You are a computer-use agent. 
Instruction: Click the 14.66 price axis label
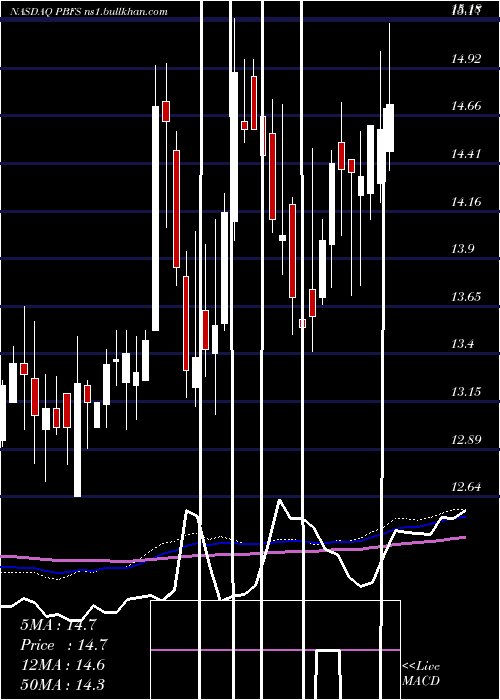[466, 106]
